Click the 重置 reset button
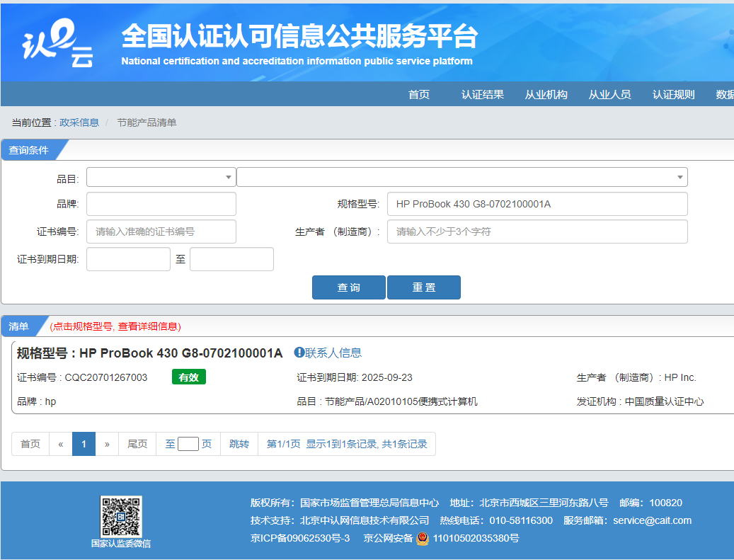Image resolution: width=734 pixels, height=560 pixels. [x=424, y=287]
